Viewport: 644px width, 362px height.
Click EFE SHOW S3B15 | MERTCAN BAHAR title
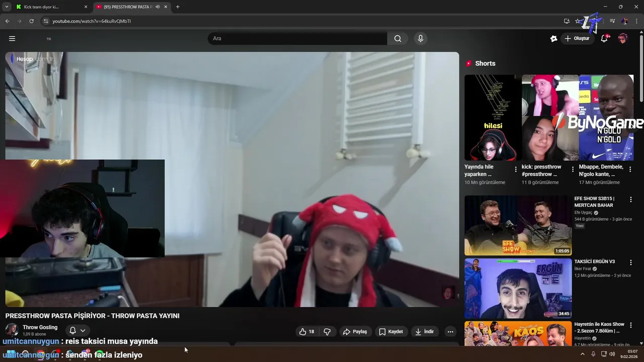[x=594, y=202]
